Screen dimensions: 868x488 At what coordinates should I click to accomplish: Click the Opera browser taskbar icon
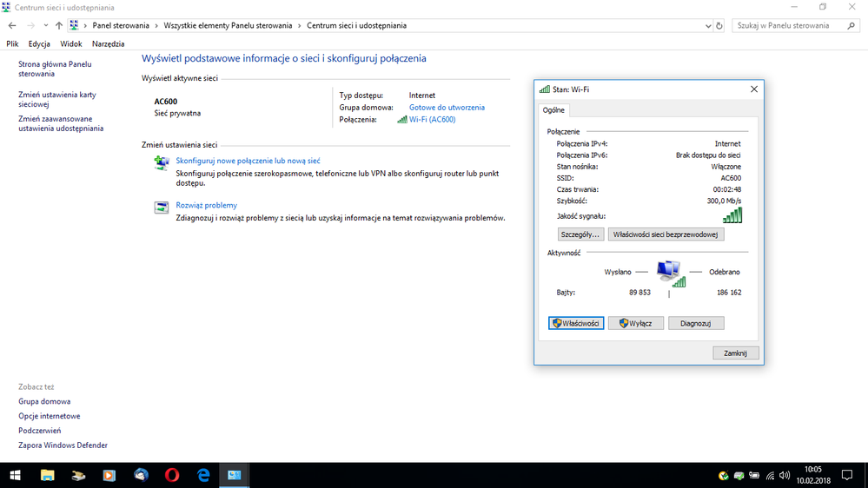(x=172, y=475)
